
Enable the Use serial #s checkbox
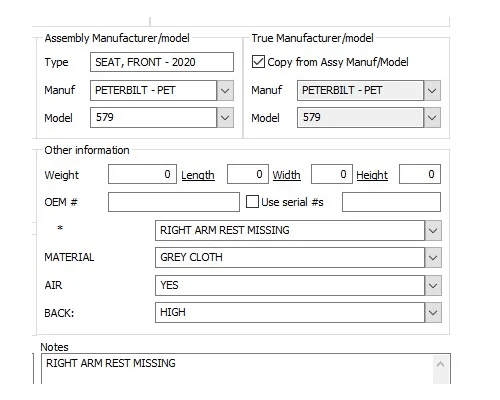pyautogui.click(x=252, y=202)
